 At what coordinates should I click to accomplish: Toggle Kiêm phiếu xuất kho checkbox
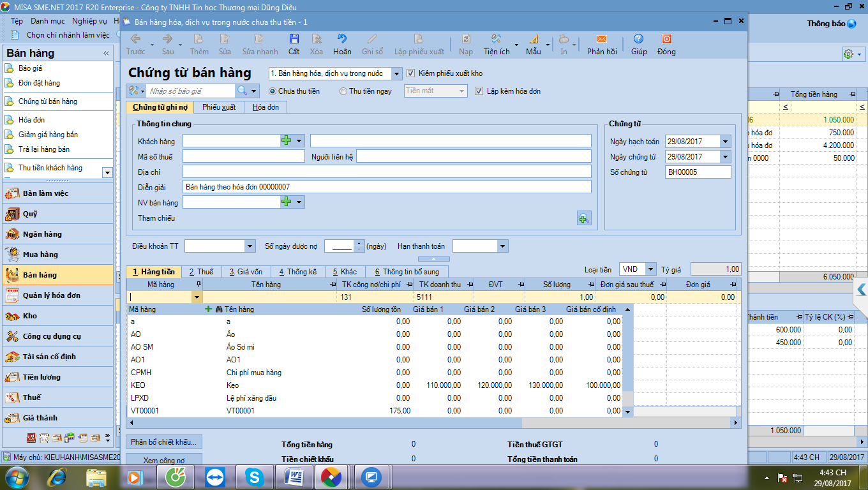(410, 73)
